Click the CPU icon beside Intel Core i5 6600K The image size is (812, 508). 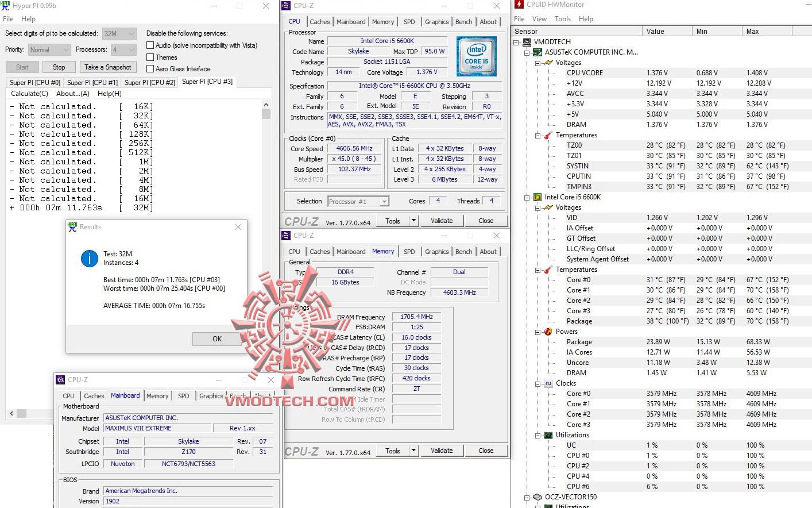point(536,197)
